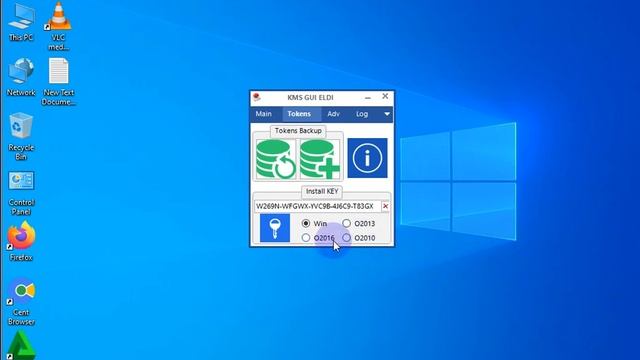The image size is (640, 360).
Task: Launch Cent Browser shortcut
Action: pos(21,301)
